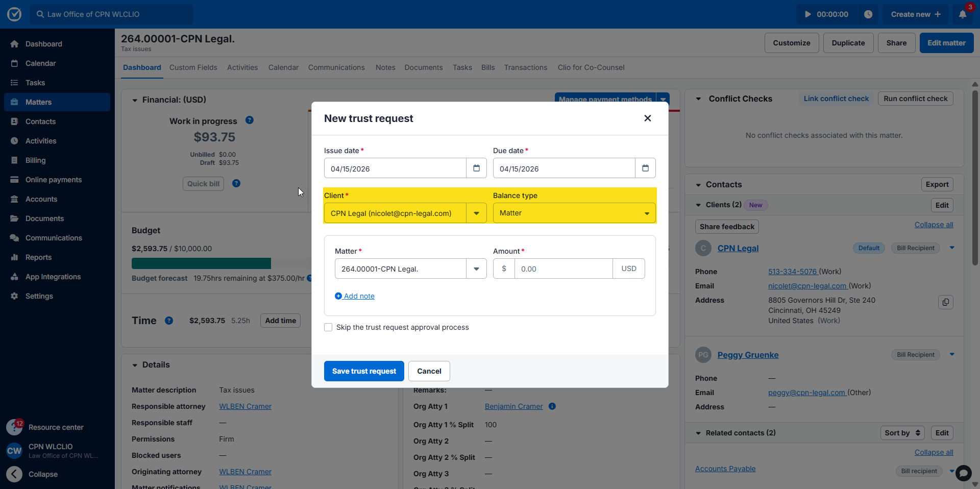Image resolution: width=980 pixels, height=489 pixels.
Task: Click the Add note link
Action: pyautogui.click(x=359, y=296)
